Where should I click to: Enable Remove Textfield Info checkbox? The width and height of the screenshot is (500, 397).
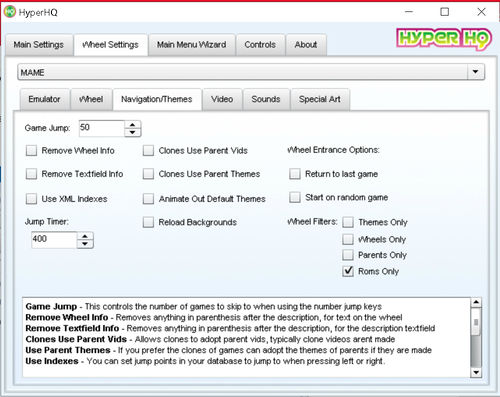(31, 174)
